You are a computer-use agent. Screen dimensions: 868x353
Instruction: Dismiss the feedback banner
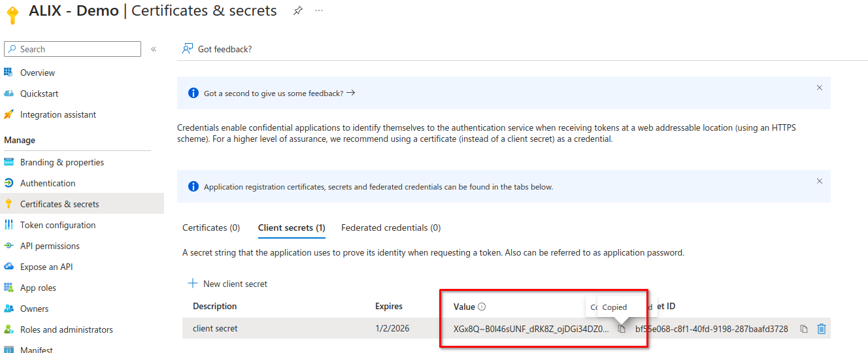820,88
